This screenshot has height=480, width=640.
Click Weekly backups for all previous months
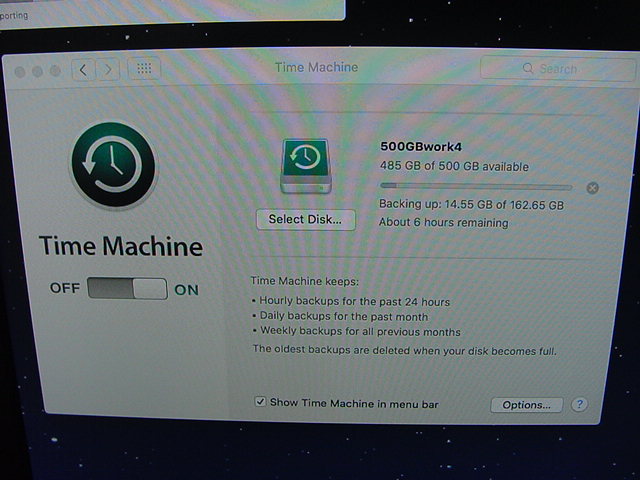(360, 331)
